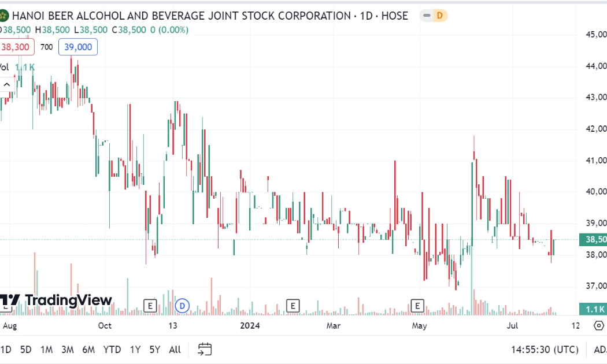Collapse the indicator legend chevron
The width and height of the screenshot is (607, 364).
click(7, 84)
